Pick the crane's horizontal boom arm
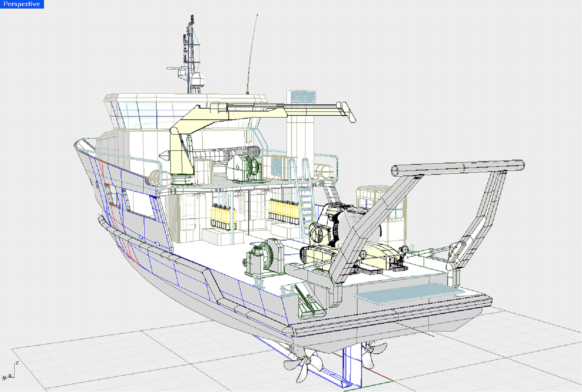The height and width of the screenshot is (392, 582). [x=272, y=109]
